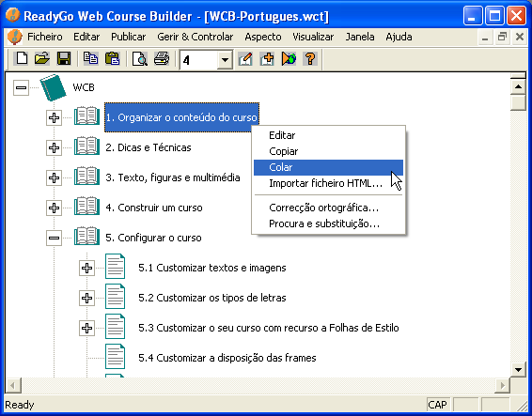Select the 4. Construir um curso chapter
The height and width of the screenshot is (416, 532).
click(154, 208)
